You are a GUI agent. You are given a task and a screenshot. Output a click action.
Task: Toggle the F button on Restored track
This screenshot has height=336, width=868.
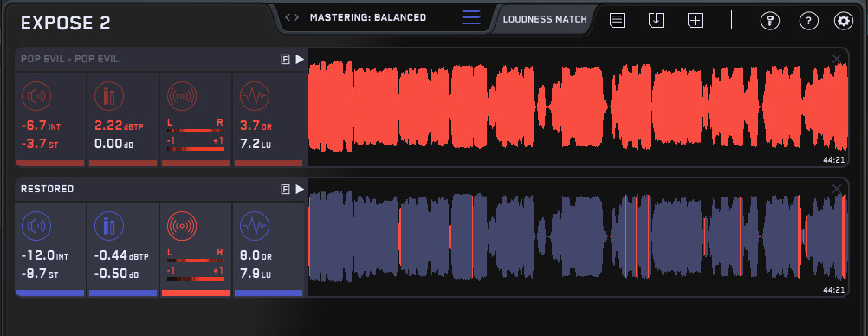(286, 190)
